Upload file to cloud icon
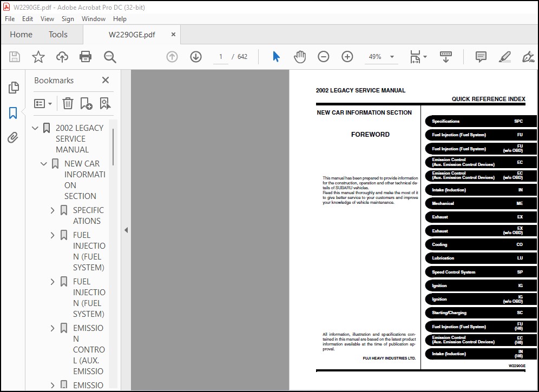The image size is (539, 392). (62, 57)
